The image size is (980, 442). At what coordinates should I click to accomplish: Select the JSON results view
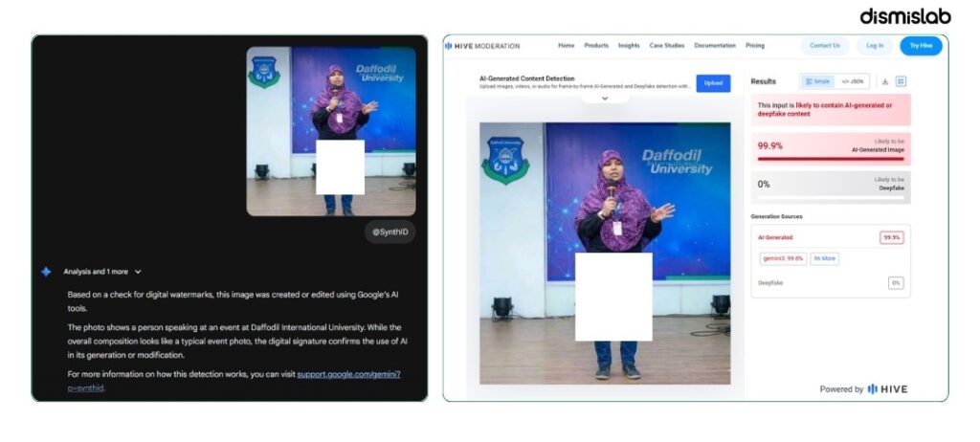pyautogui.click(x=852, y=81)
